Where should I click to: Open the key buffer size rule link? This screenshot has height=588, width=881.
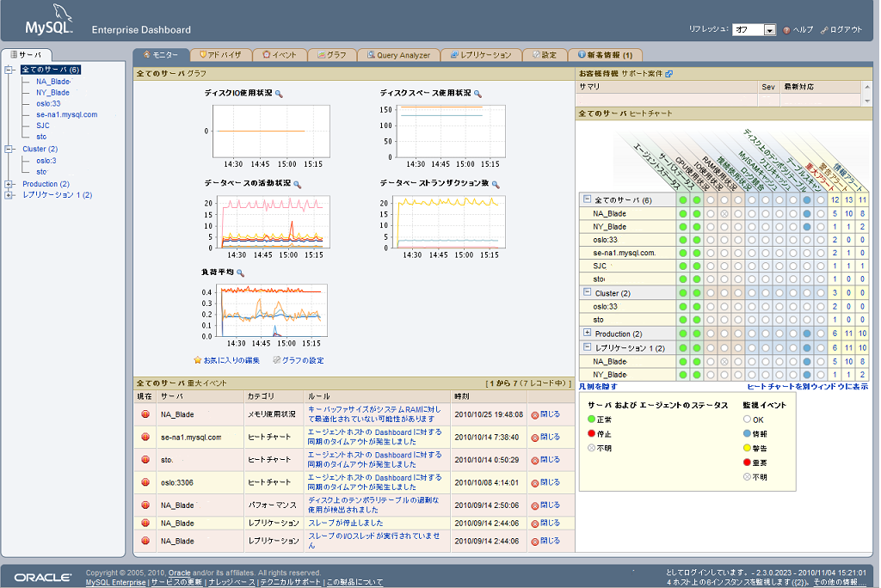(x=375, y=414)
